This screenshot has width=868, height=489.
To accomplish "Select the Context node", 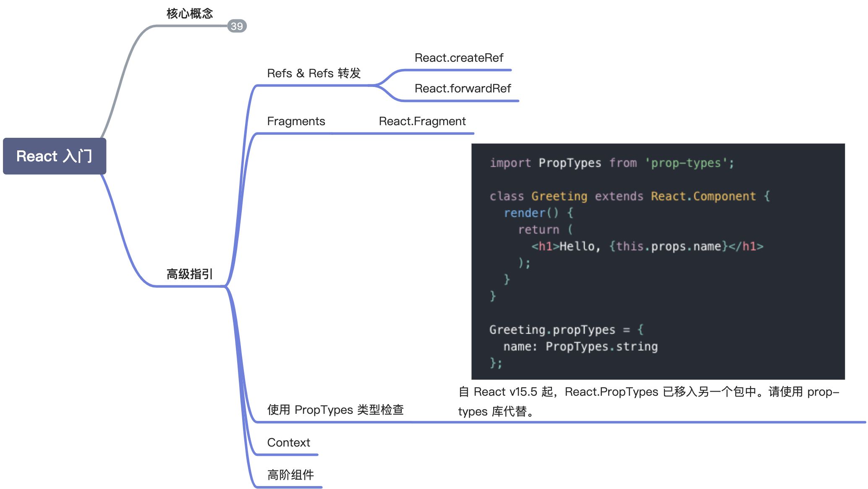I will [288, 442].
